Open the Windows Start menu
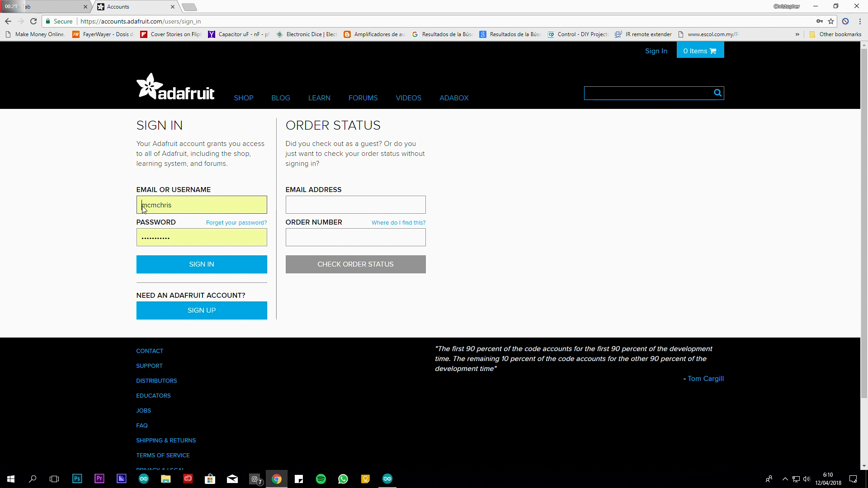The height and width of the screenshot is (488, 868). [x=11, y=479]
